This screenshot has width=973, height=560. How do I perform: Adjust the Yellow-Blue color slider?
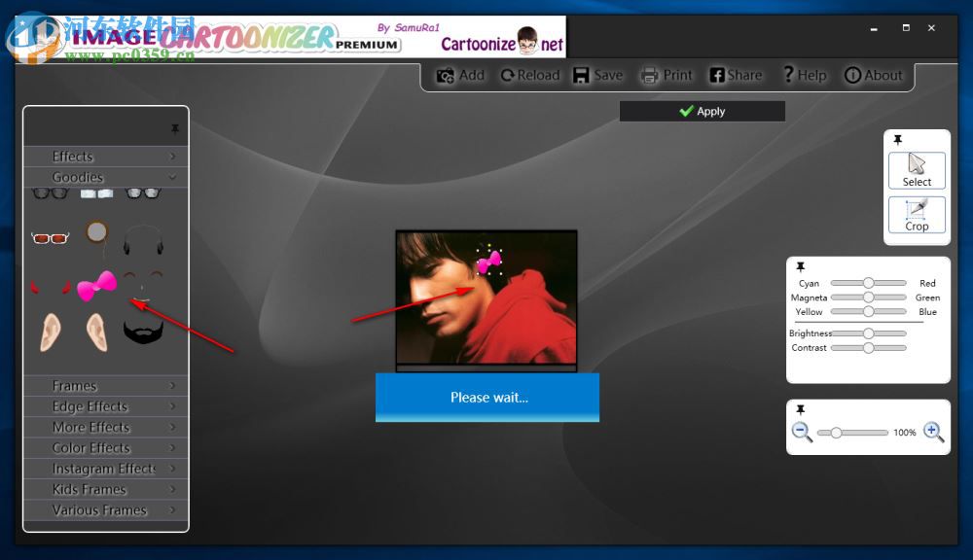point(868,311)
